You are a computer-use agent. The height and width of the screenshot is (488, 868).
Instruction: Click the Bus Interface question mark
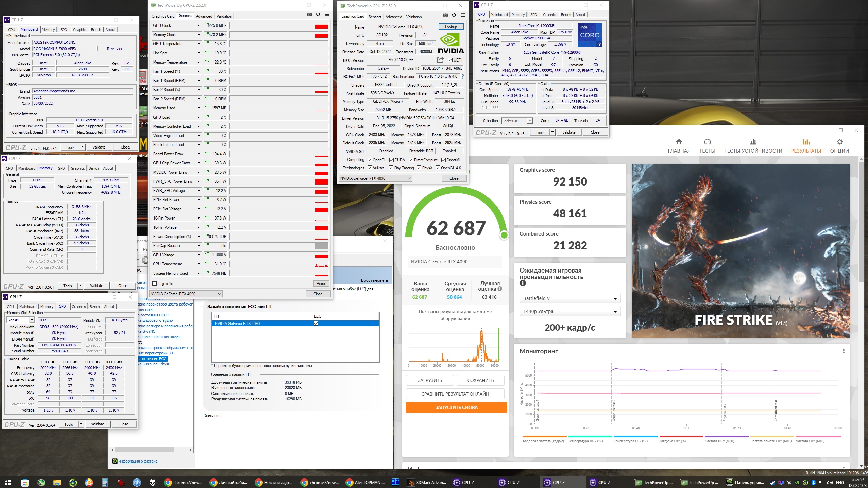[x=462, y=76]
